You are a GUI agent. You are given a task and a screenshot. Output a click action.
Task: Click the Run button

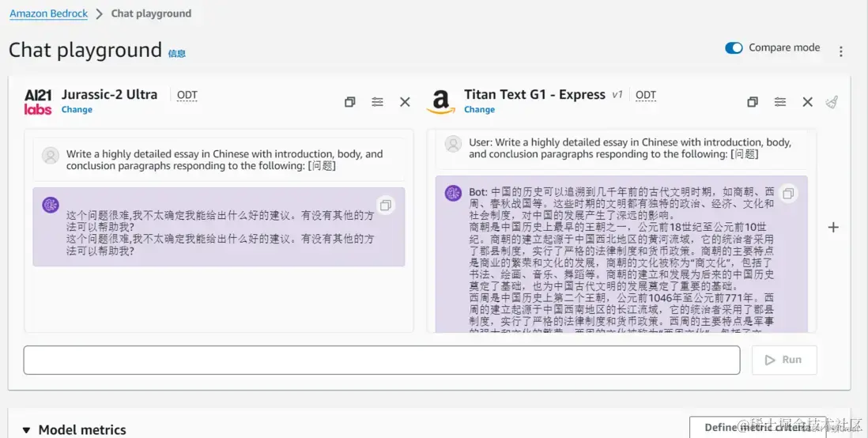784,360
